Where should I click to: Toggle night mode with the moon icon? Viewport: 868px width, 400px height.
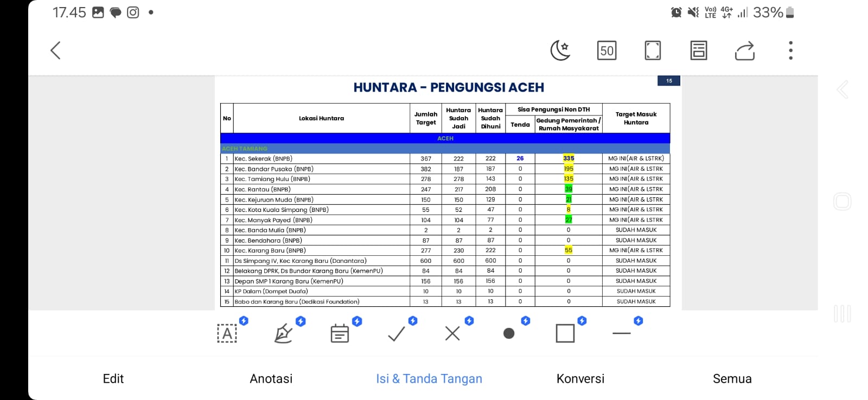[560, 50]
